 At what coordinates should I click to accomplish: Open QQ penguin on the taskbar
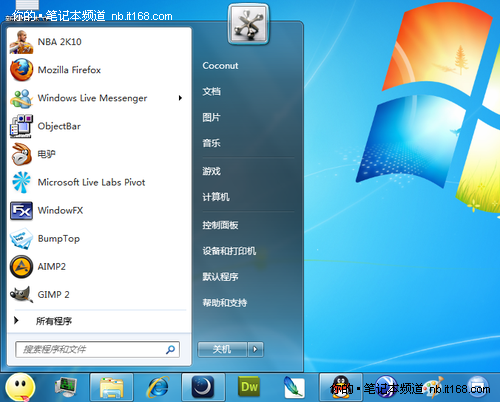tap(341, 387)
